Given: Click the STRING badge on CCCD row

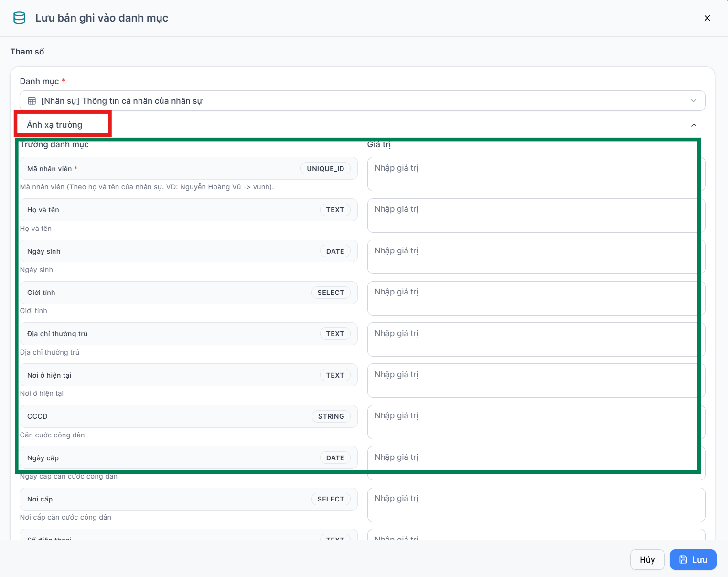Looking at the screenshot, I should [x=331, y=416].
